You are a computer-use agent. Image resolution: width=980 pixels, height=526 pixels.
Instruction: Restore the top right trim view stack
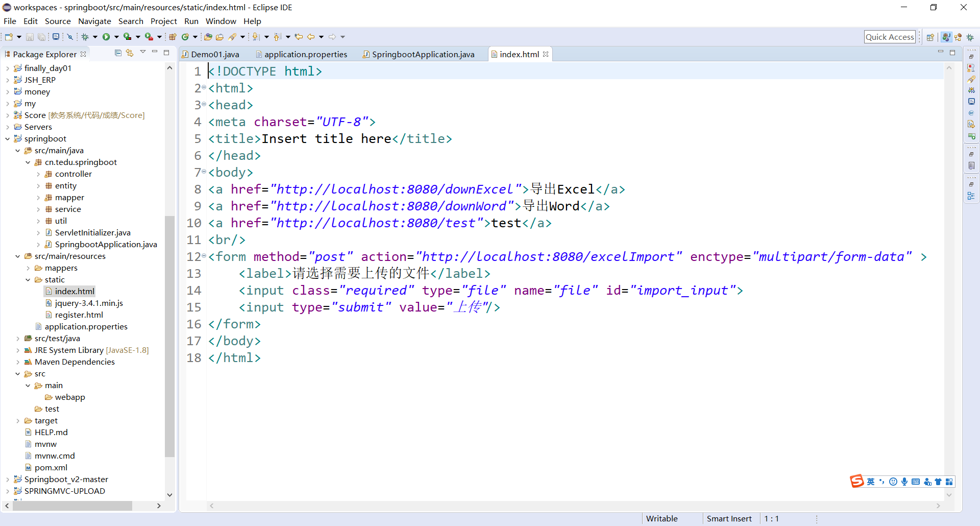[x=971, y=57]
